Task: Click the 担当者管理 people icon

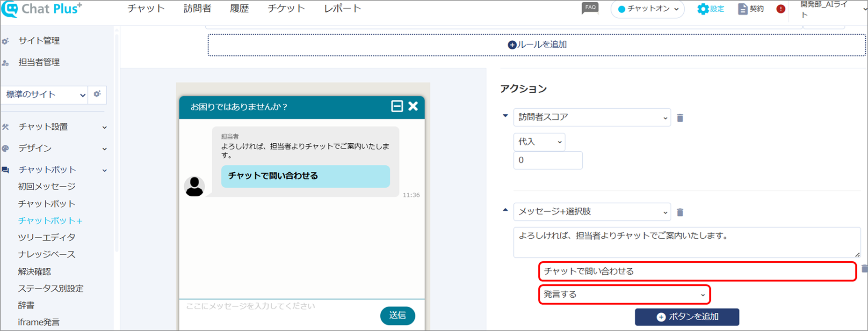Action: pyautogui.click(x=6, y=63)
